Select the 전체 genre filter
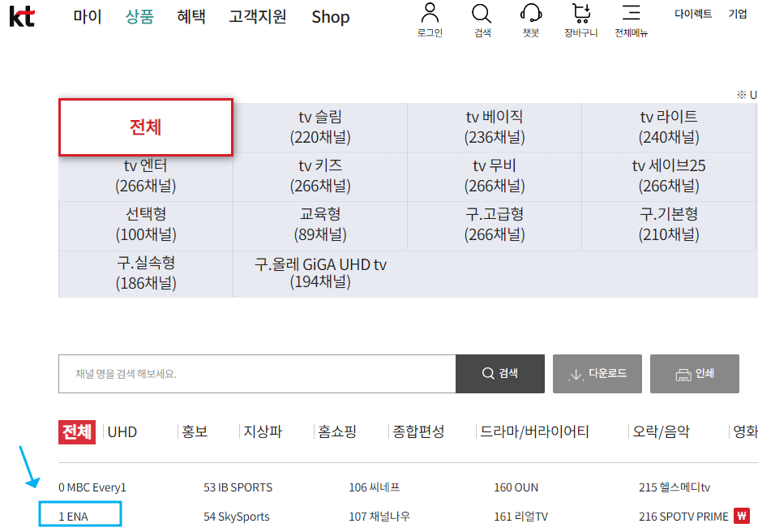 77,431
